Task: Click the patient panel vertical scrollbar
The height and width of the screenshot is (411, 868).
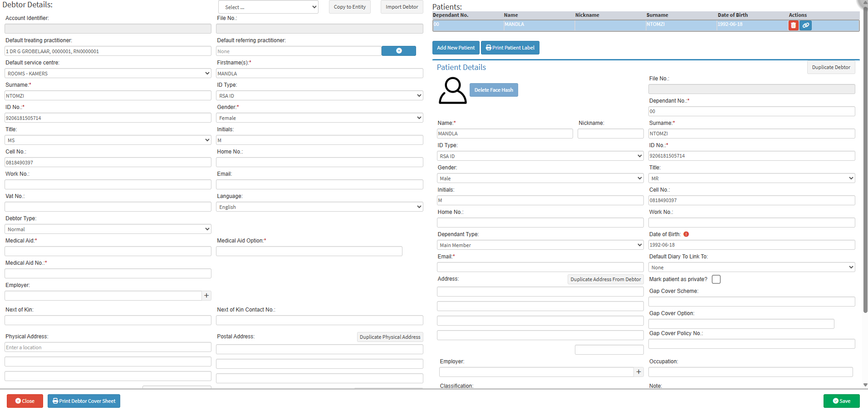Action: tap(865, 182)
